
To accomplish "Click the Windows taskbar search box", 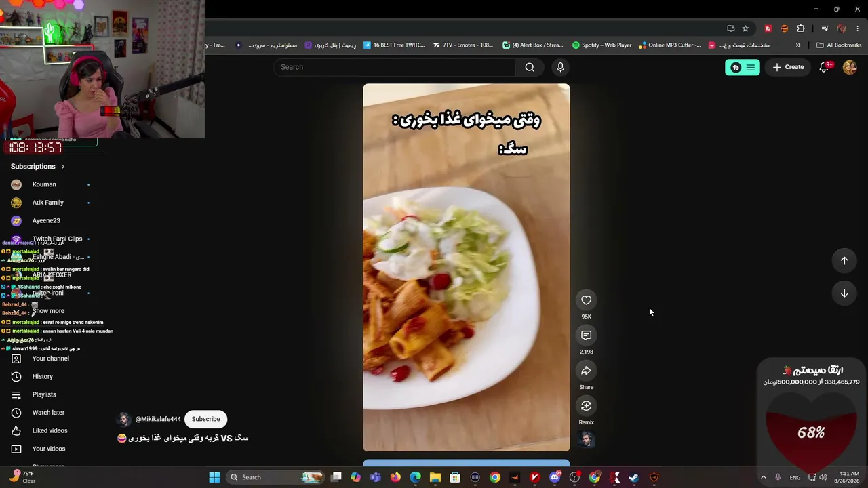I will click(276, 477).
